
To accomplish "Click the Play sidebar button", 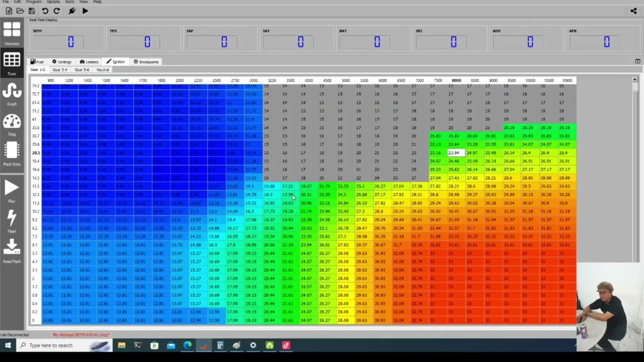I will [x=12, y=191].
